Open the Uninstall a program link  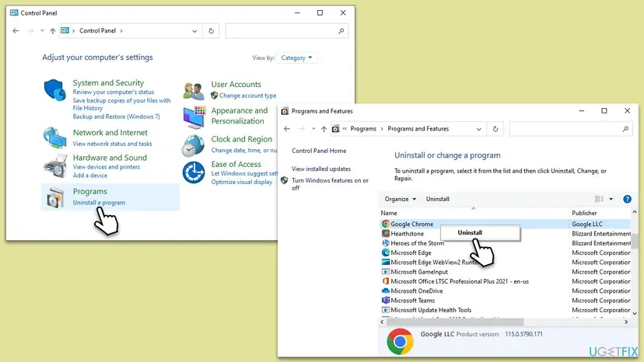coord(99,203)
